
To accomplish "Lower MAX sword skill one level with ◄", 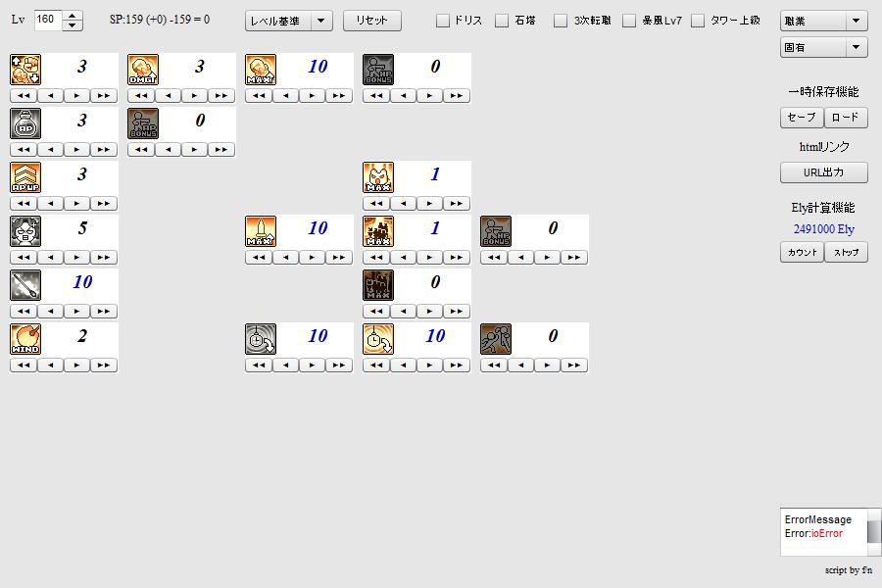I will pyautogui.click(x=286, y=258).
